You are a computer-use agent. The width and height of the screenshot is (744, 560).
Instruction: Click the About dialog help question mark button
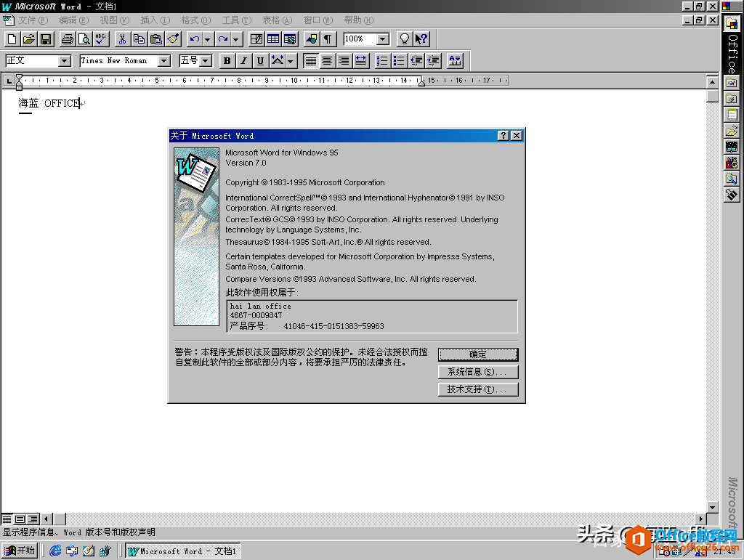[504, 136]
